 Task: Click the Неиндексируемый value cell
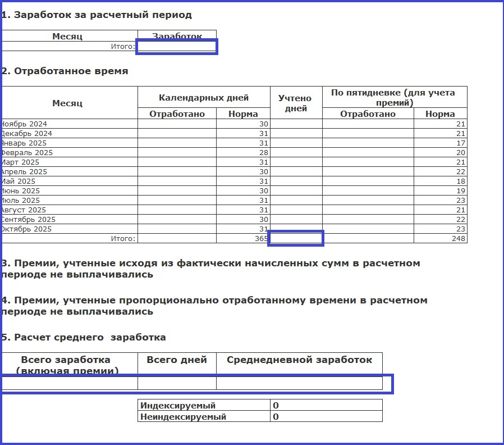[x=326, y=416]
